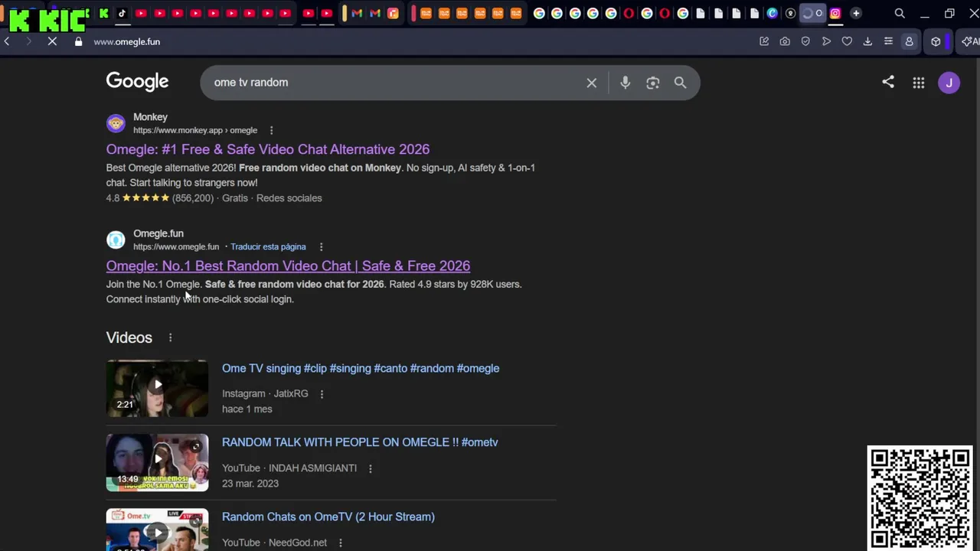Switch to the Canva tab

(x=772, y=13)
